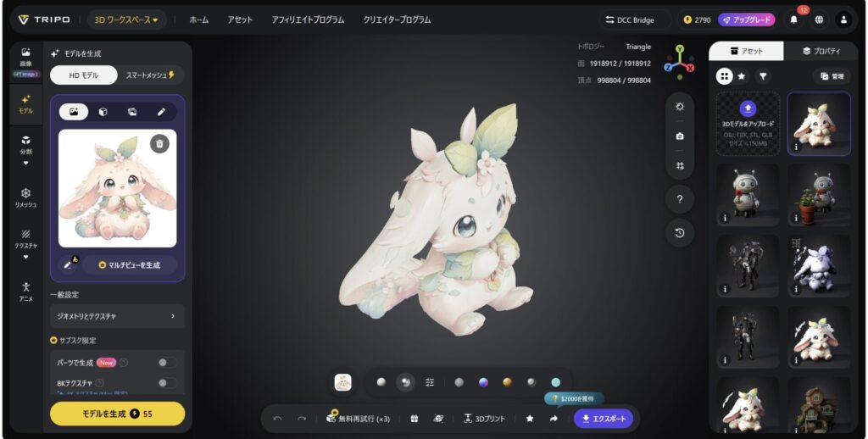Viewport: 868px width, 439px height.
Task: Click the アップグレード button
Action: 746,19
